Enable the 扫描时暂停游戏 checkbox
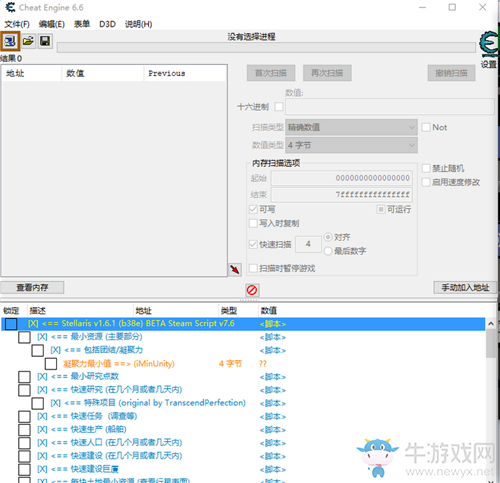 (253, 268)
